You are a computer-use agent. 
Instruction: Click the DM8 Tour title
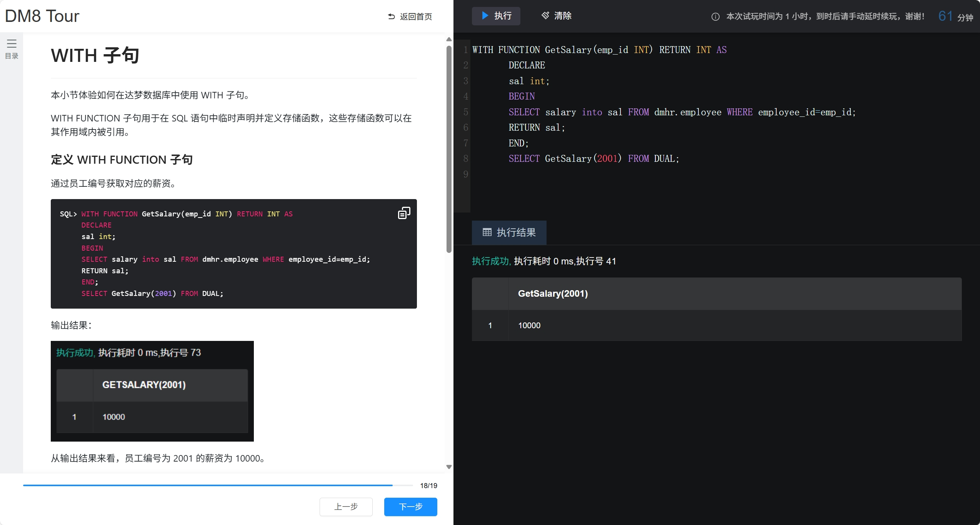pyautogui.click(x=42, y=16)
